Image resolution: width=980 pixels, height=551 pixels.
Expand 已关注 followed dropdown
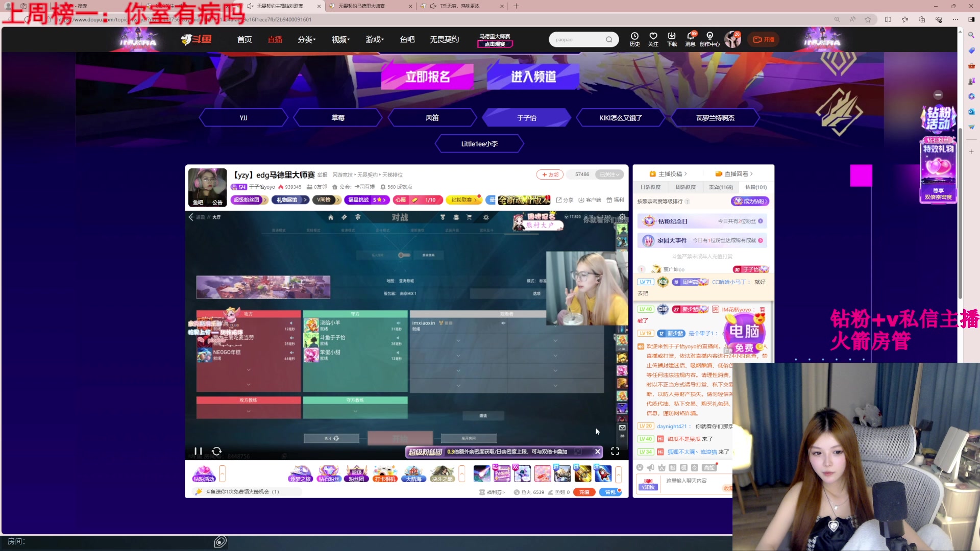(609, 174)
